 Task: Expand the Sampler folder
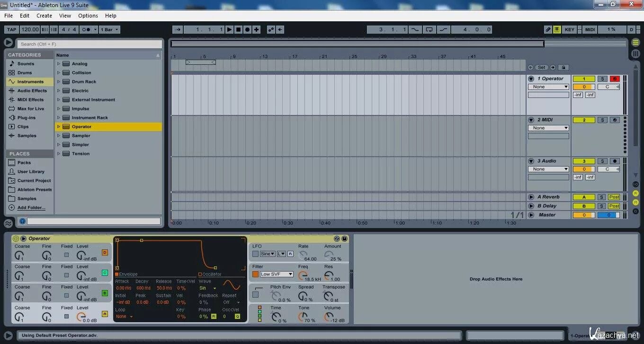[x=59, y=135]
